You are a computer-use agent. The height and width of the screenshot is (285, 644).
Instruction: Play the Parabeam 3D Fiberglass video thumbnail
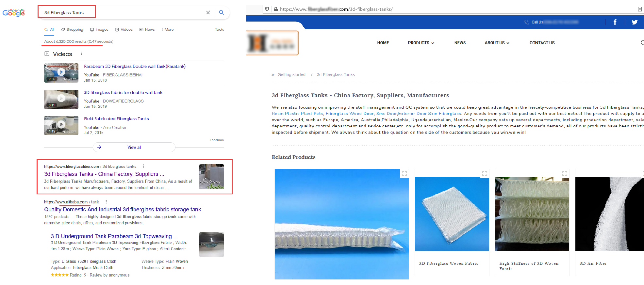coord(61,72)
